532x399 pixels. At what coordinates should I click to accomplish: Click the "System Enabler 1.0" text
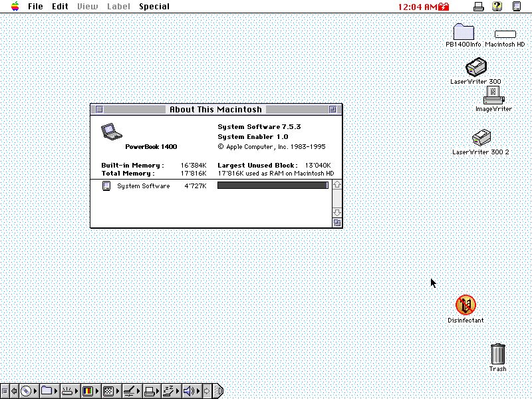(x=253, y=137)
